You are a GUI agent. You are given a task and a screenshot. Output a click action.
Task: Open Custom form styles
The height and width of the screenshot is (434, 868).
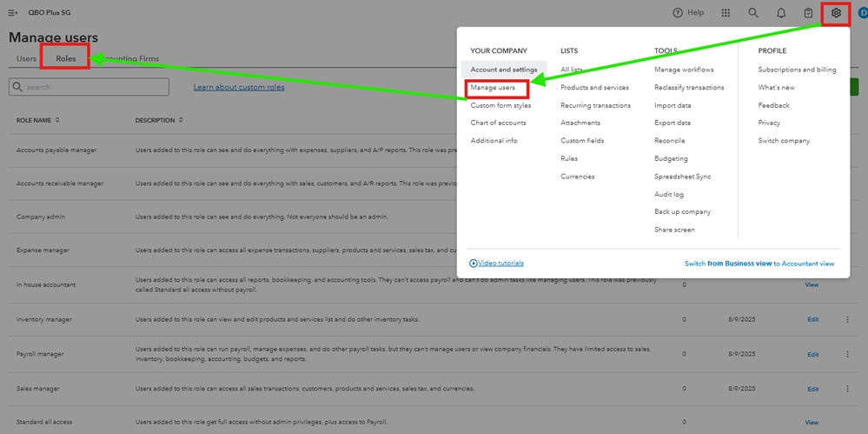500,105
